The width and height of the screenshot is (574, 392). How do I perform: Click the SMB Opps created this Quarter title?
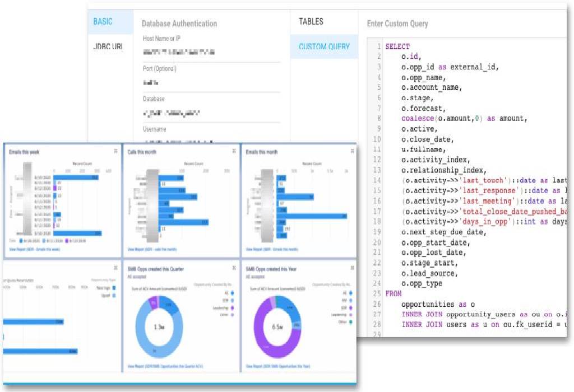tap(156, 269)
